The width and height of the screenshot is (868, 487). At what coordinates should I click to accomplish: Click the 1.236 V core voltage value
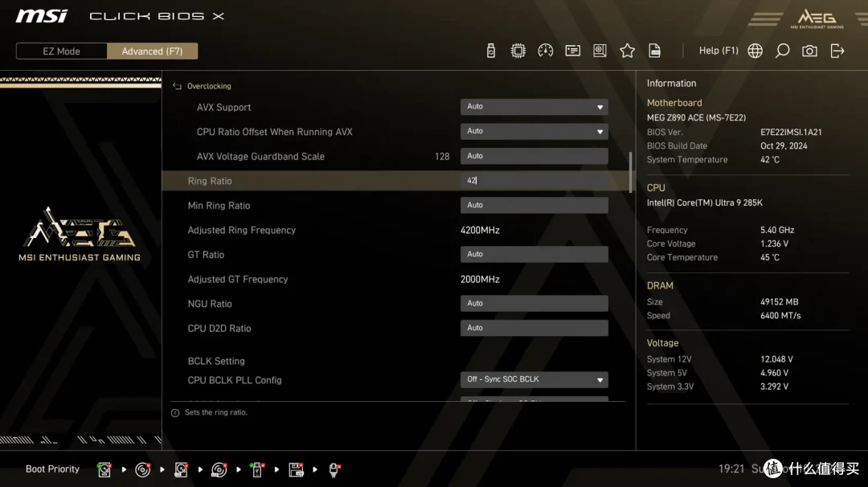775,244
